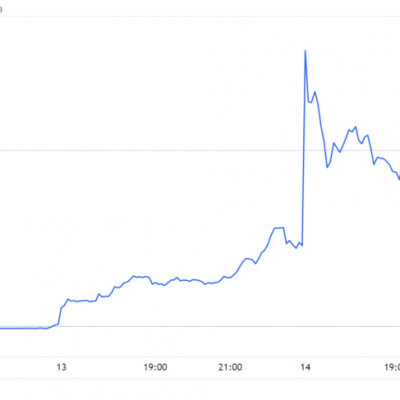Click the top horizontal gridline of the chart
This screenshot has height=400, width=400.
(x=200, y=16)
